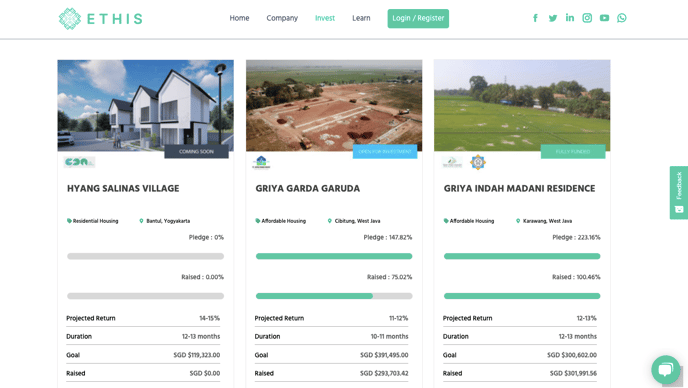688x388 pixels.
Task: Open the Griya Garda Garuda construction site image
Action: point(334,105)
